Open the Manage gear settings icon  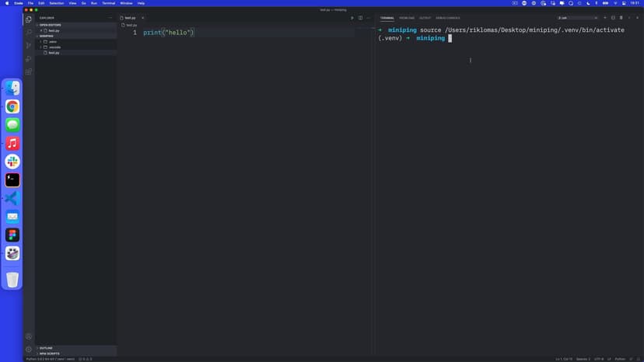[29, 350]
